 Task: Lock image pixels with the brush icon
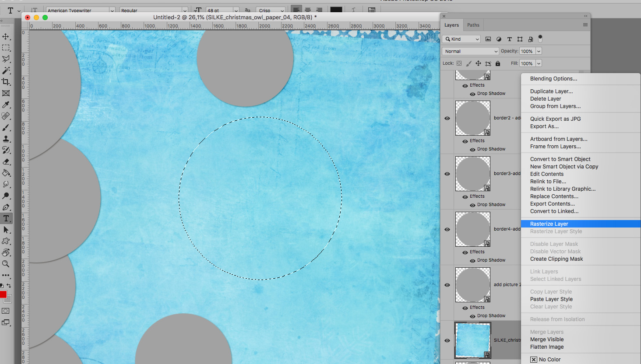pos(468,63)
